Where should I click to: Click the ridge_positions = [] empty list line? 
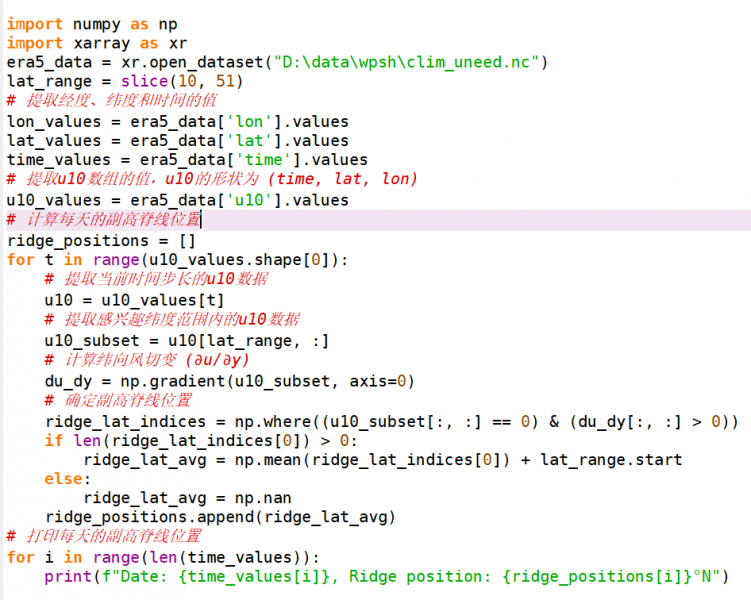[100, 240]
